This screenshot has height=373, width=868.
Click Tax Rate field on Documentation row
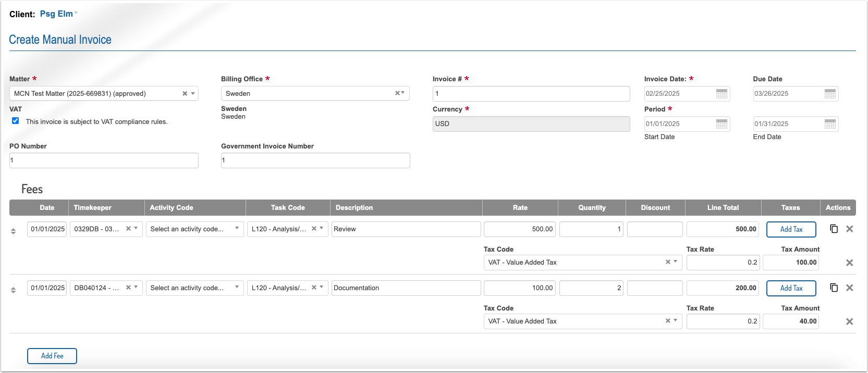723,321
